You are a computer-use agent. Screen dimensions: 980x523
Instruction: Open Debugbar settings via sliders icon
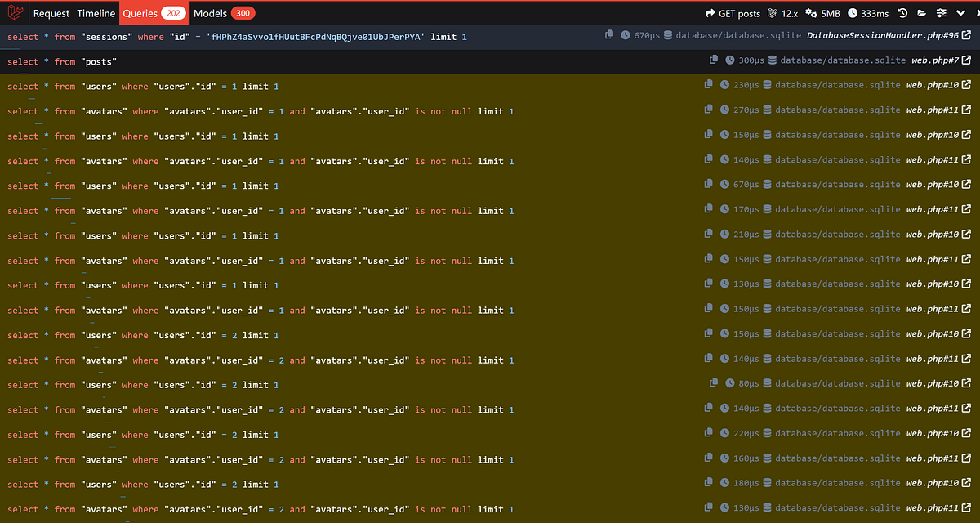[941, 12]
